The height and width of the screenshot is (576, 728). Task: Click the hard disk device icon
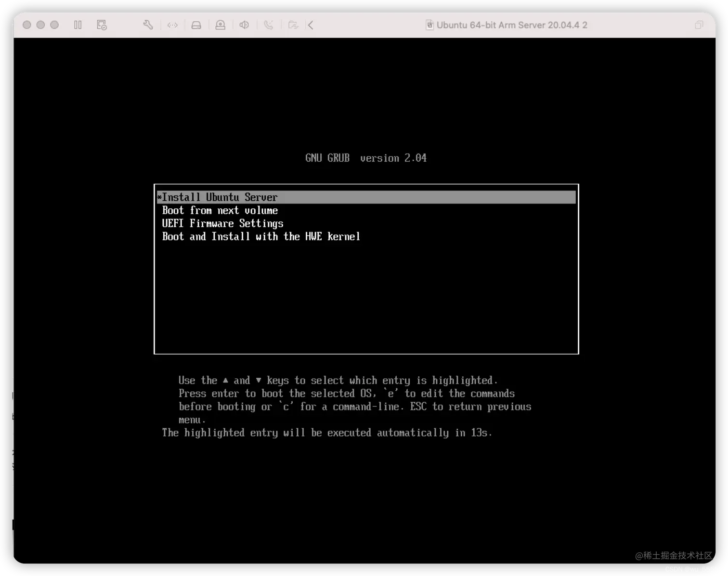(x=196, y=25)
